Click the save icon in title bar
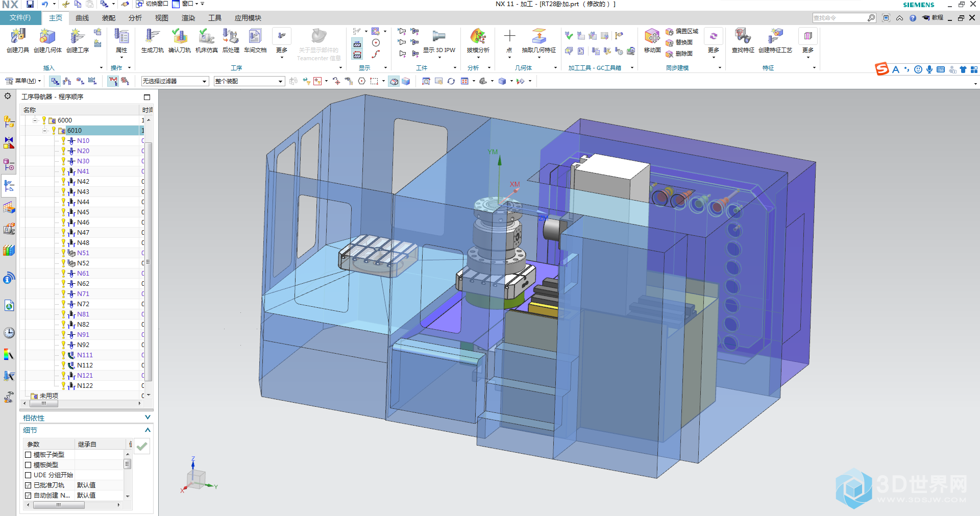980x516 pixels. [x=30, y=4]
